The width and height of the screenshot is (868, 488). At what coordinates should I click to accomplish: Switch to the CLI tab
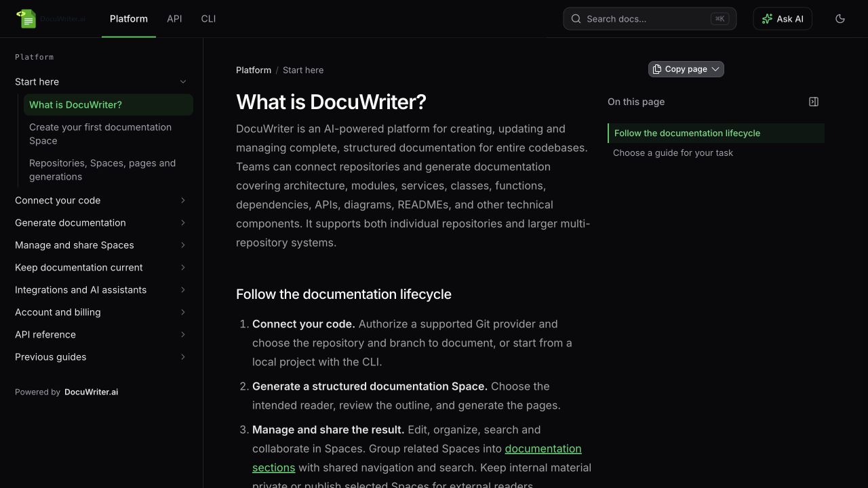209,19
